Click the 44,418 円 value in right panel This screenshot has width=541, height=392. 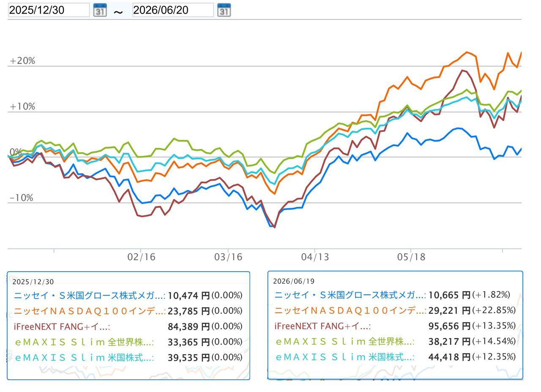pos(449,357)
